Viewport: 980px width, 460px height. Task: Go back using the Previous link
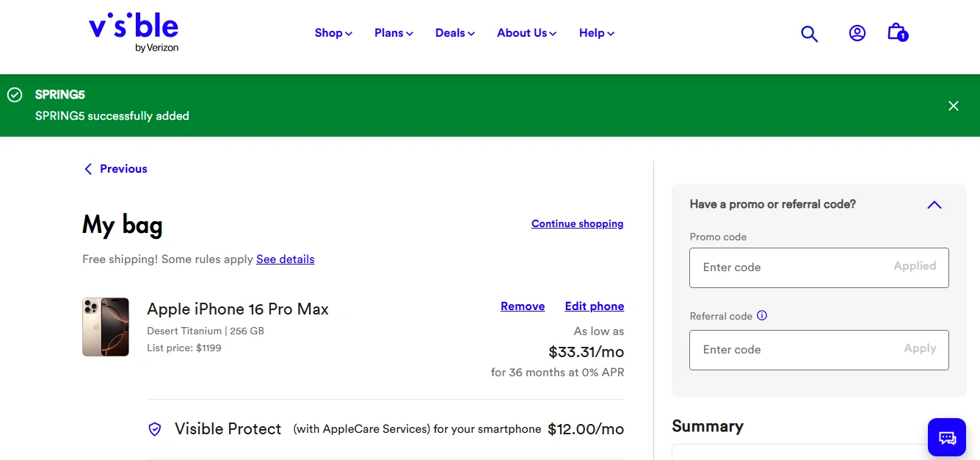point(115,169)
